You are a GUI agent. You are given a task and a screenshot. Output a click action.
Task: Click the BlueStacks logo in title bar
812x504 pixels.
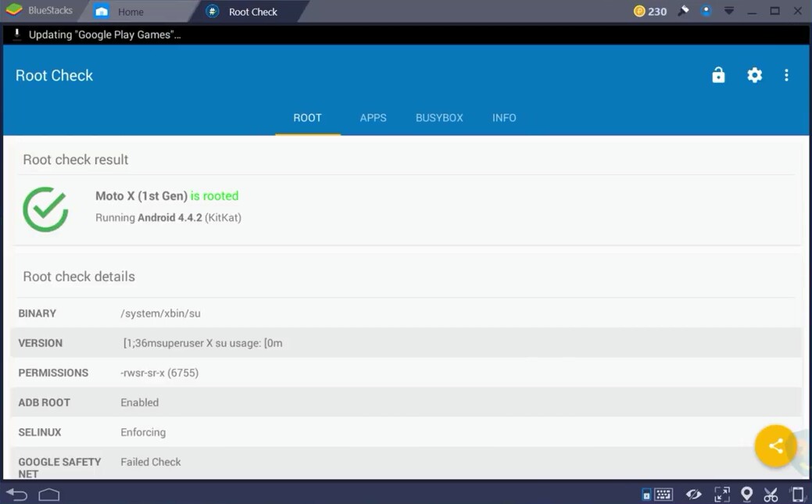14,10
